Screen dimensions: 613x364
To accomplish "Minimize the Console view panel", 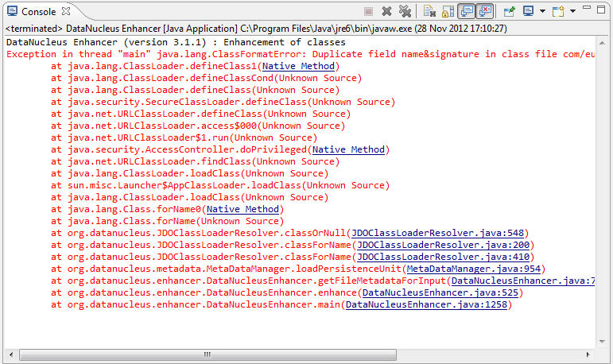I will tap(586, 10).
